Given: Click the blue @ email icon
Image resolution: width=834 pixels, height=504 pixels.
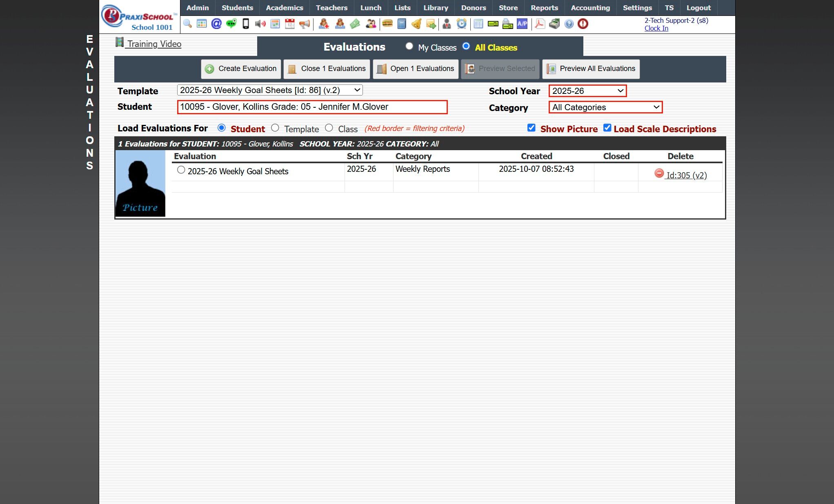Looking at the screenshot, I should [216, 24].
